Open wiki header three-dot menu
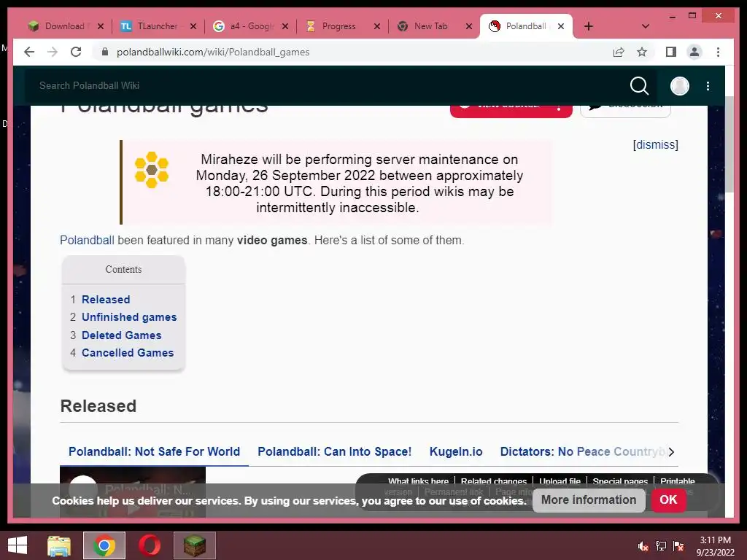 pyautogui.click(x=708, y=86)
